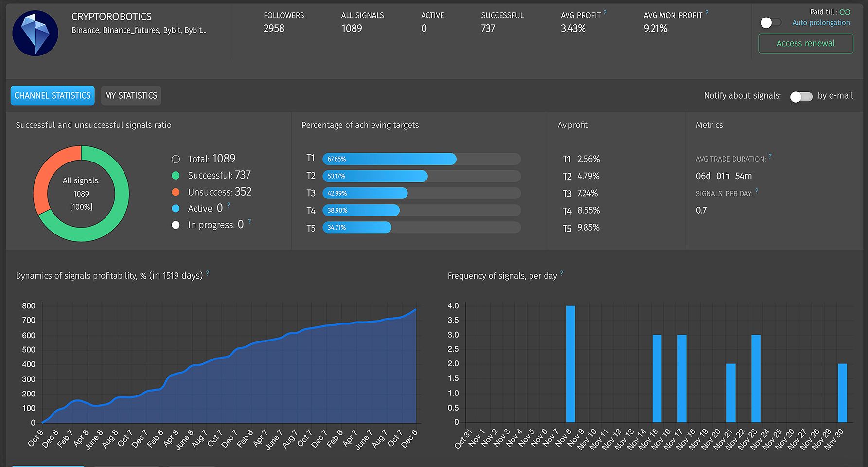Click the AVG MON PROFIT value 9.21%
The image size is (868, 467).
tap(655, 29)
